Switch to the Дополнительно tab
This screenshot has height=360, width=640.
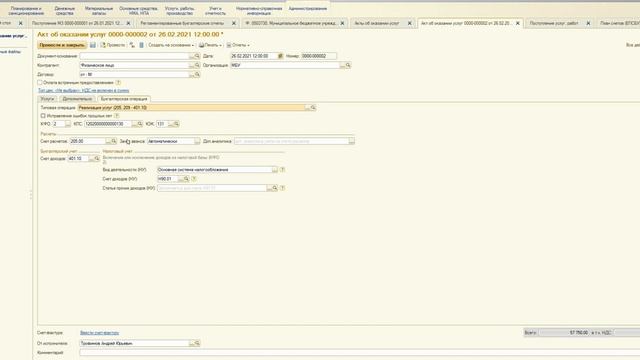pos(77,99)
